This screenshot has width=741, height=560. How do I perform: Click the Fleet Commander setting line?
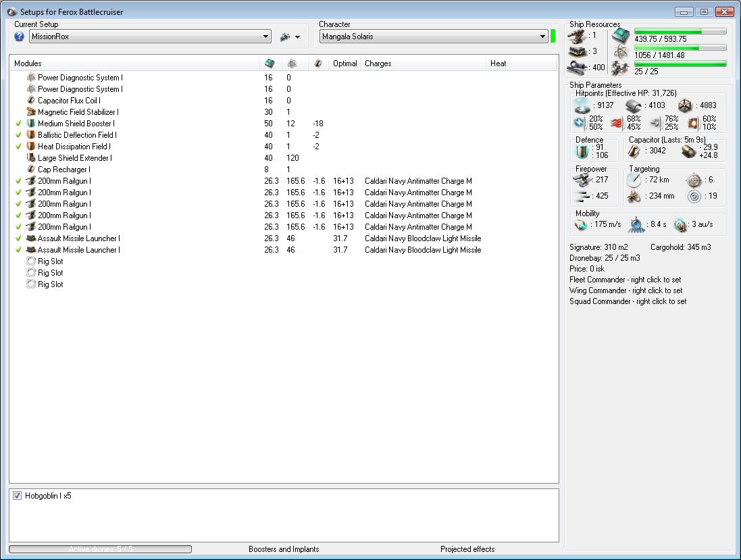click(625, 280)
